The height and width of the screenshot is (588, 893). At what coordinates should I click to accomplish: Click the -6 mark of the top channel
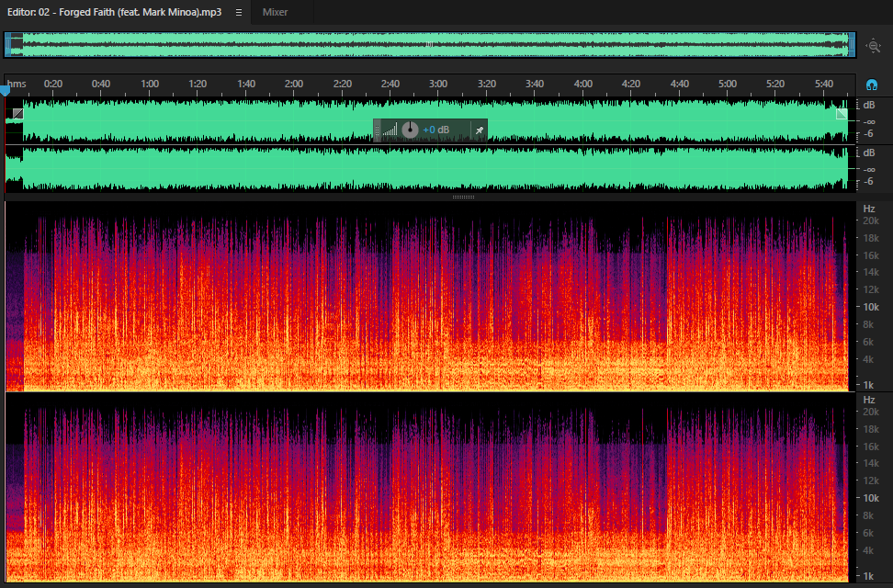pyautogui.click(x=868, y=134)
